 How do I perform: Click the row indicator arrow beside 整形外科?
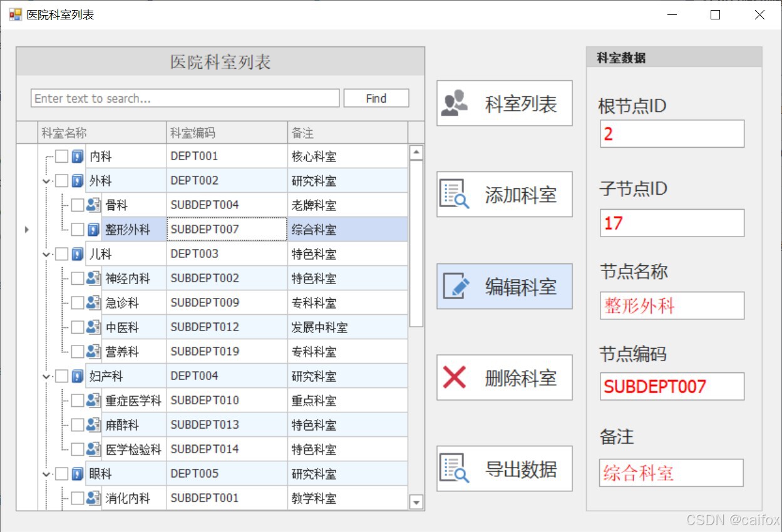point(26,230)
